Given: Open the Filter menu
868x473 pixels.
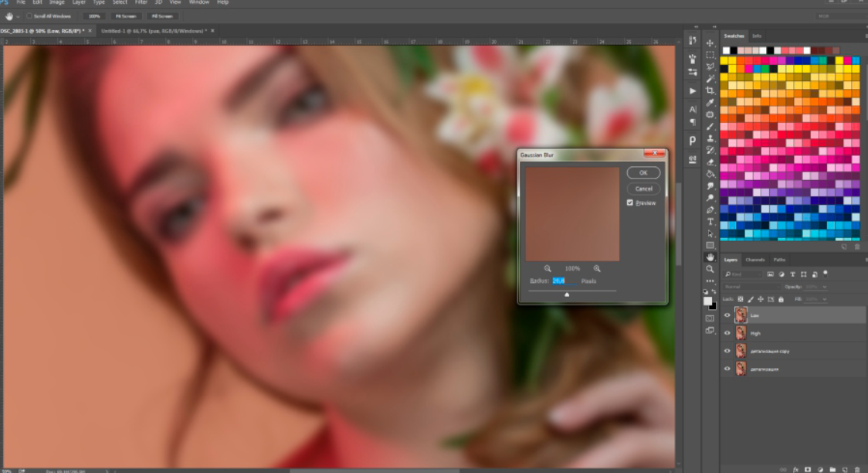Looking at the screenshot, I should [141, 2].
